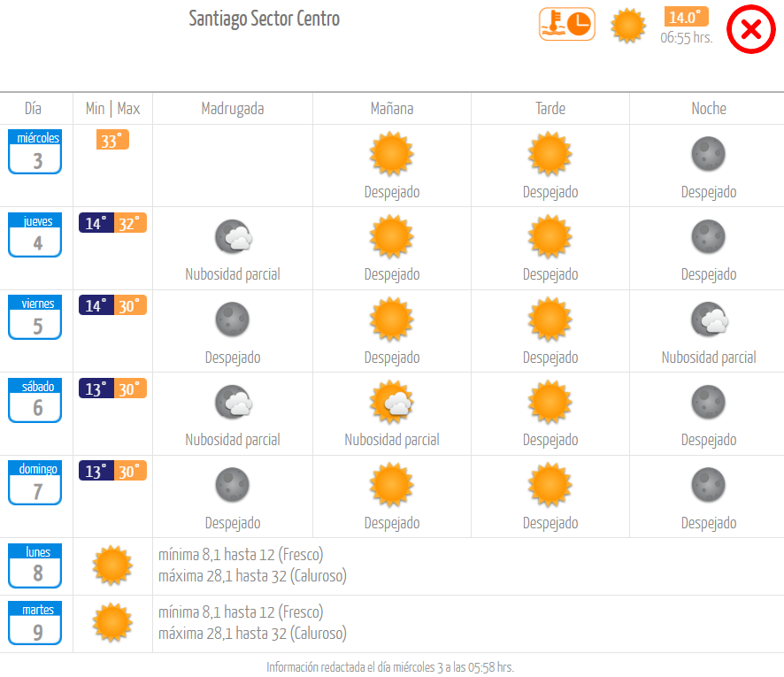This screenshot has width=784, height=677.
Task: Click miércoles 33° maximum temperature badge
Action: 112,140
